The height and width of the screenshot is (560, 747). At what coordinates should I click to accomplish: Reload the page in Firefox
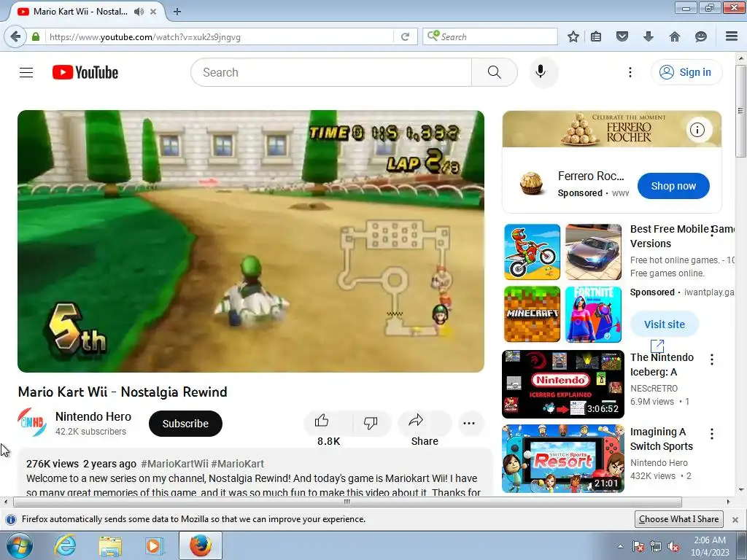(405, 36)
